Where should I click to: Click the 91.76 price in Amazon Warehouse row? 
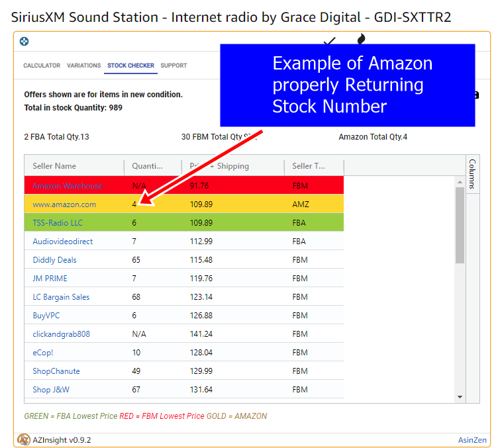coord(199,186)
